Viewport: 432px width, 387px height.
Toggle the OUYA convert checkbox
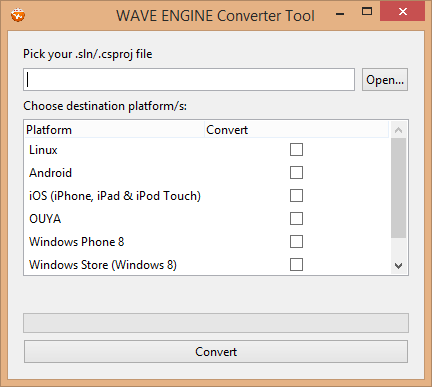(x=296, y=219)
